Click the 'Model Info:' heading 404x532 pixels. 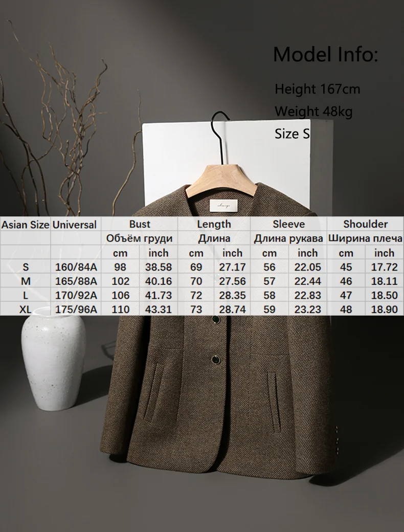(x=325, y=54)
